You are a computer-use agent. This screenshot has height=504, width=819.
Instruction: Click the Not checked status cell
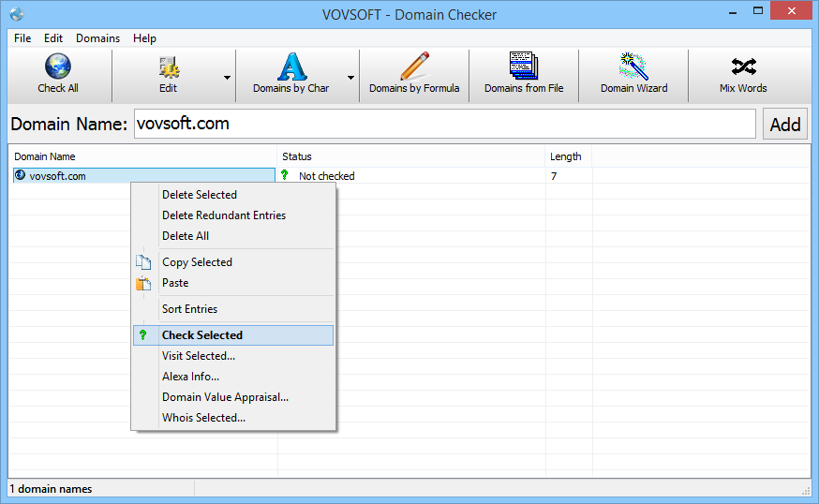click(x=326, y=176)
